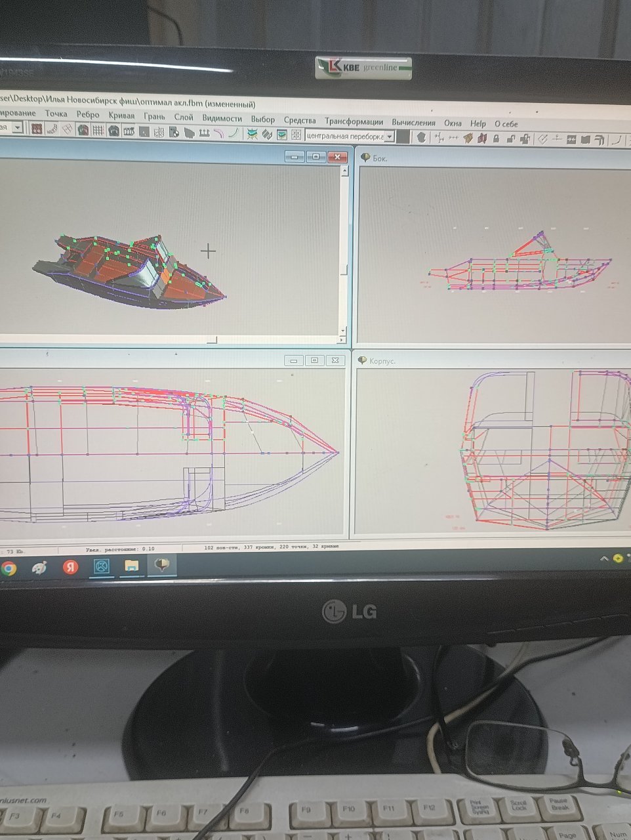Click the split edge icon
This screenshot has width=631, height=840.
(x=483, y=138)
